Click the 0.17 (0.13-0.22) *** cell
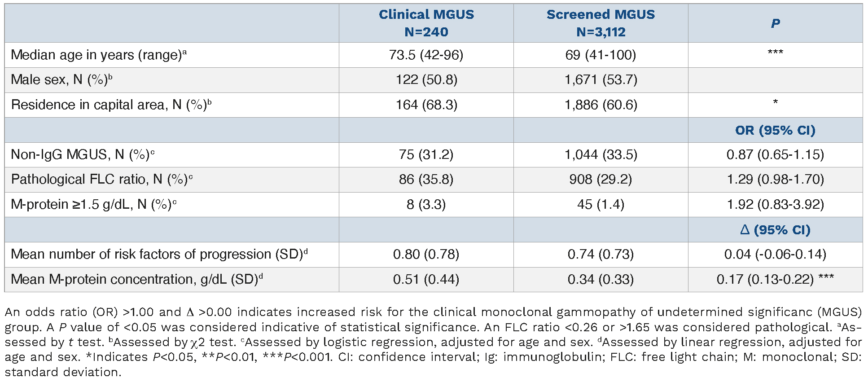Screen dimensions: 868x382 pos(775,279)
